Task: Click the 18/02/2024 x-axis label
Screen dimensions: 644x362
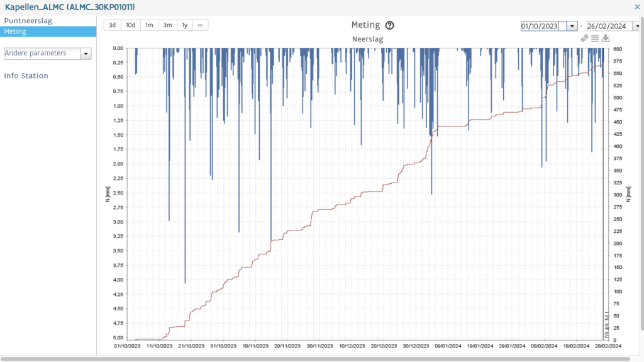Action: point(576,346)
